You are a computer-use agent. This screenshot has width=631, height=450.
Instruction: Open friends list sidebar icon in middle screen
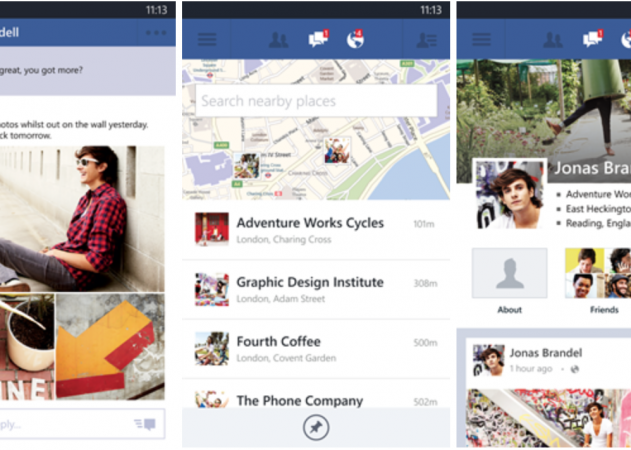coord(426,40)
